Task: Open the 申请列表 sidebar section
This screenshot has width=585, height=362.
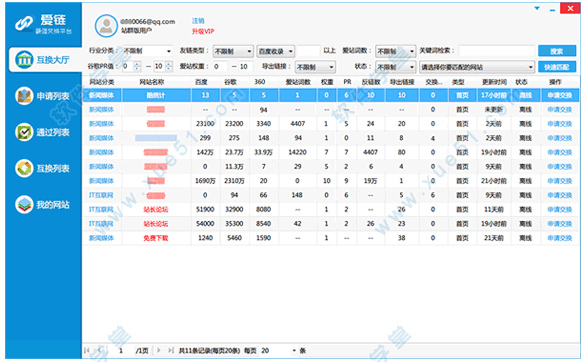Action: pyautogui.click(x=43, y=96)
